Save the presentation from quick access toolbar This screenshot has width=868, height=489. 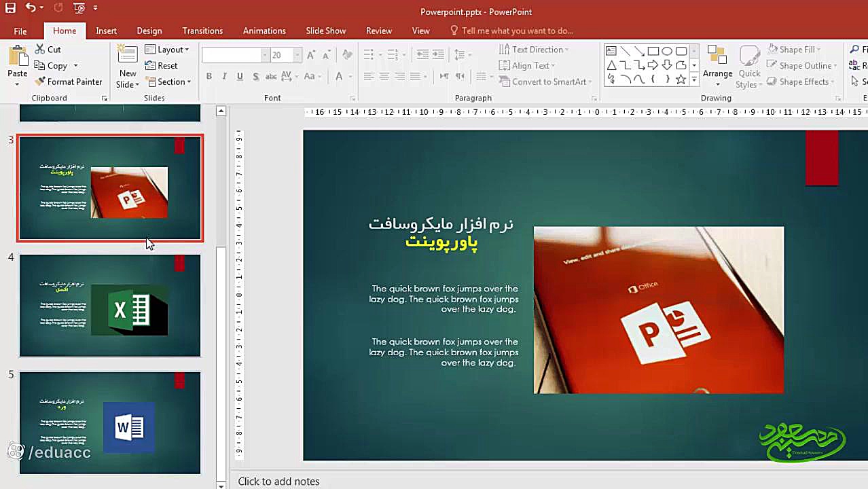click(10, 8)
